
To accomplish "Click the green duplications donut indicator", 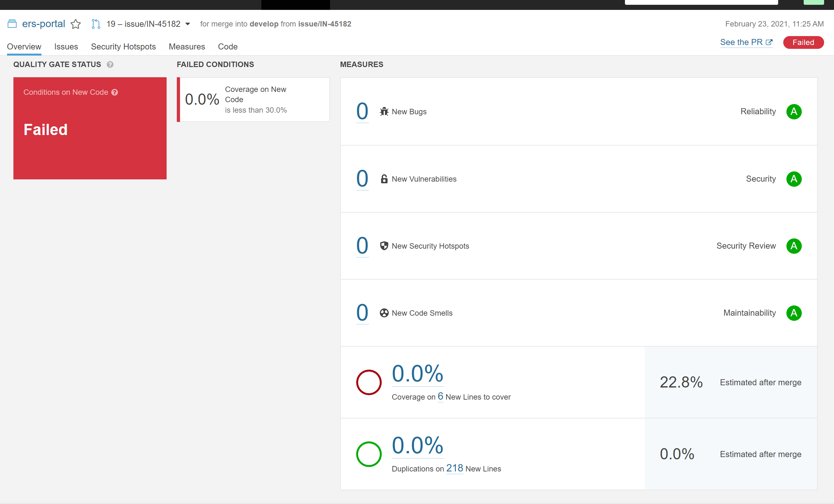I will coord(369,454).
